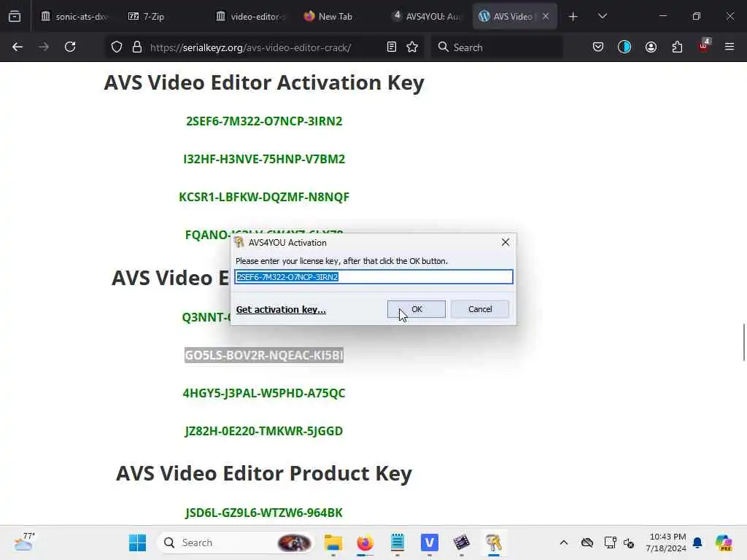The height and width of the screenshot is (560, 747).
Task: Expand the list all tabs dropdown
Action: (x=603, y=17)
